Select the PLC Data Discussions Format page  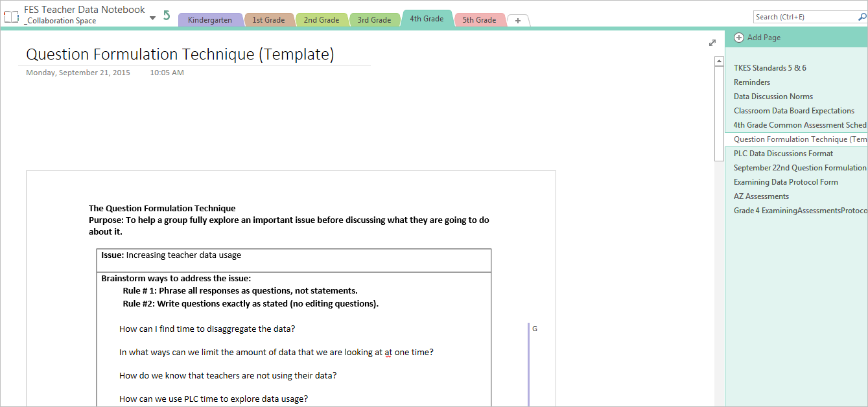pyautogui.click(x=783, y=154)
